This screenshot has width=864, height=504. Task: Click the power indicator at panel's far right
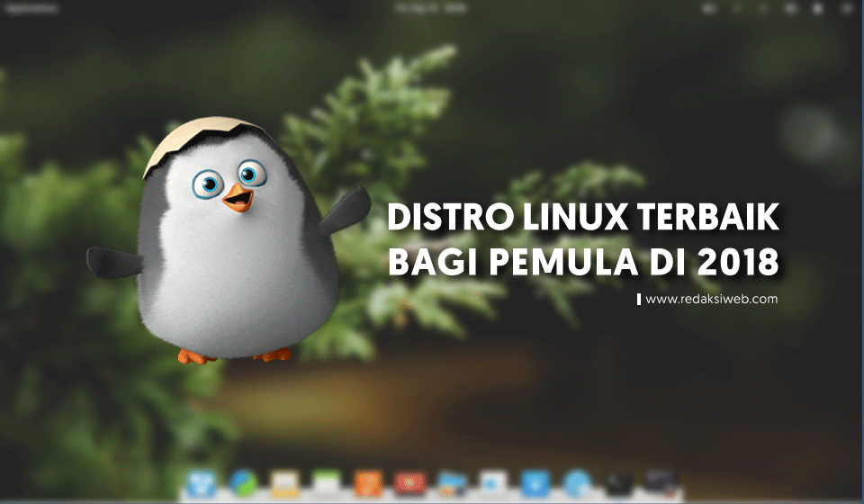pos(846,8)
